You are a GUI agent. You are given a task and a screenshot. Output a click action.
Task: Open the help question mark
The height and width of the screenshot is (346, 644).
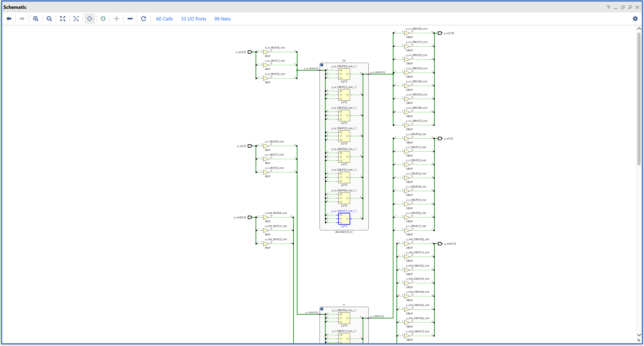tap(608, 7)
